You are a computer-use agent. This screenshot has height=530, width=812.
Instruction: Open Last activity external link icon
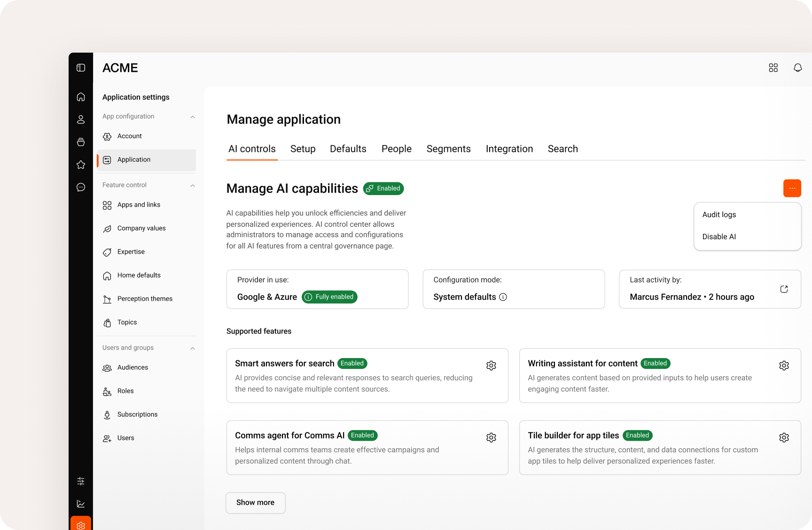coord(784,289)
